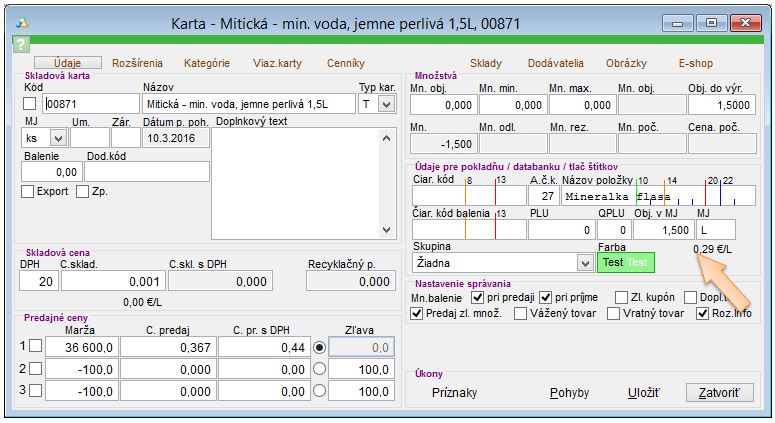Click up arrow of Doplnkový text scrollbar
This screenshot has height=423, width=775.
click(387, 138)
